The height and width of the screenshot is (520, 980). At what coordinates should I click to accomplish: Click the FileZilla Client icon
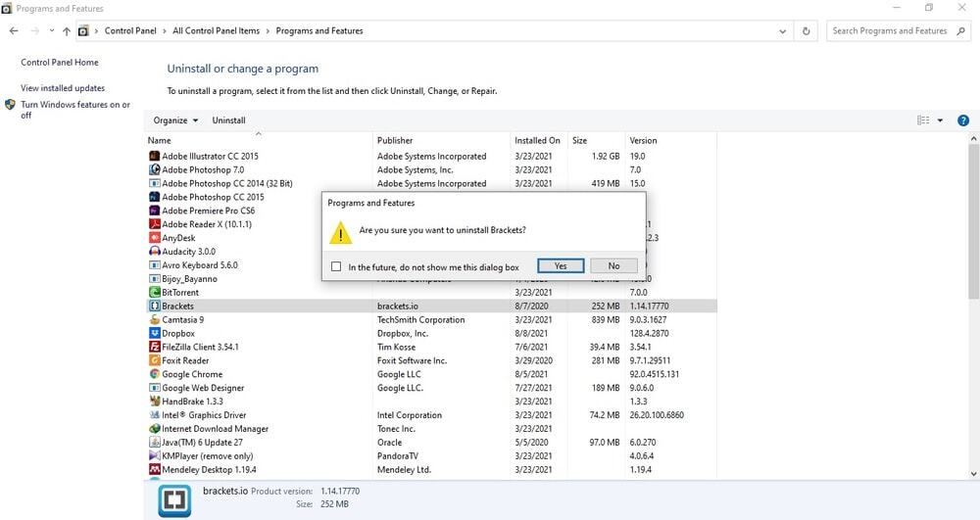[x=155, y=347]
